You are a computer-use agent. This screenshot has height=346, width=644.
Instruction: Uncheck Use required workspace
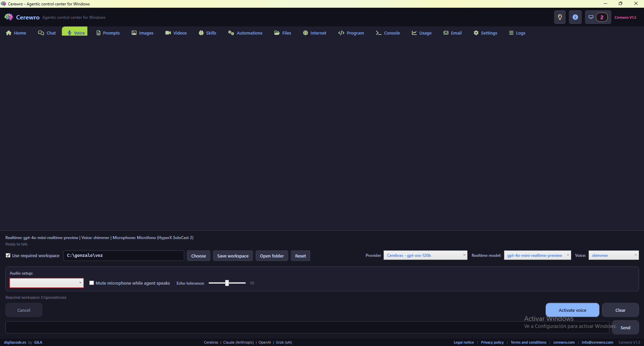(8, 255)
